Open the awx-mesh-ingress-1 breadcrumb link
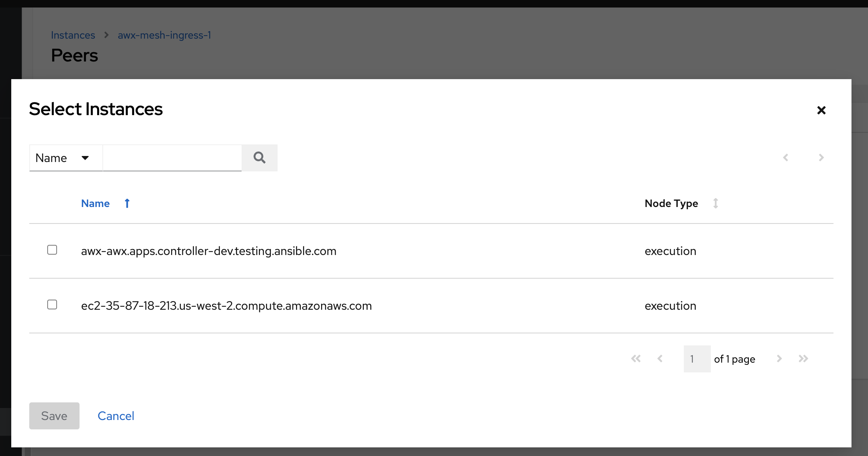This screenshot has height=456, width=868. 164,35
